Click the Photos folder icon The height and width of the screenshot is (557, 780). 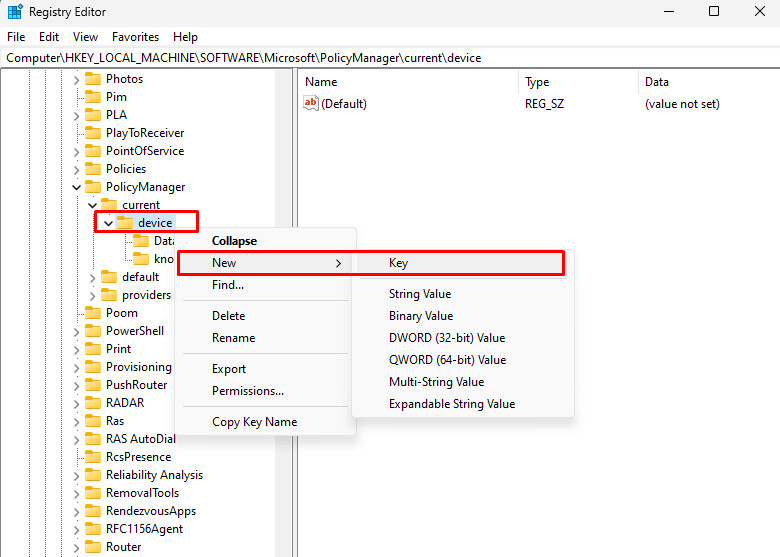93,79
